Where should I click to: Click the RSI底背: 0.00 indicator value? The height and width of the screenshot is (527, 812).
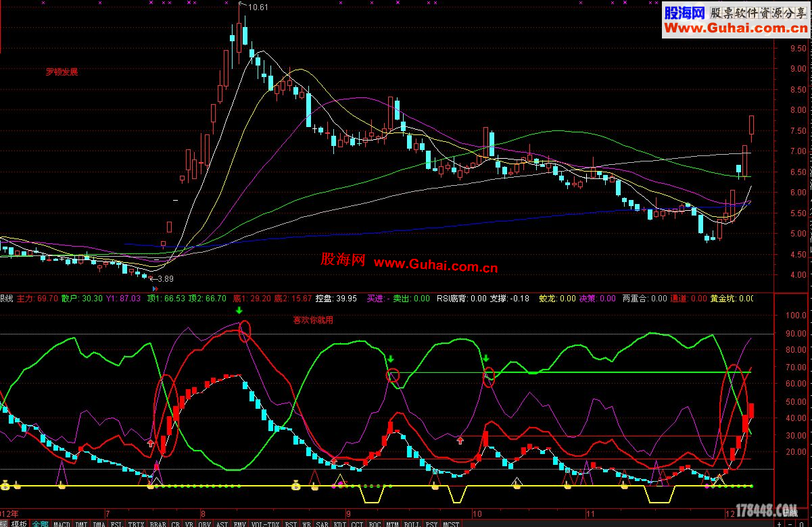coord(462,298)
